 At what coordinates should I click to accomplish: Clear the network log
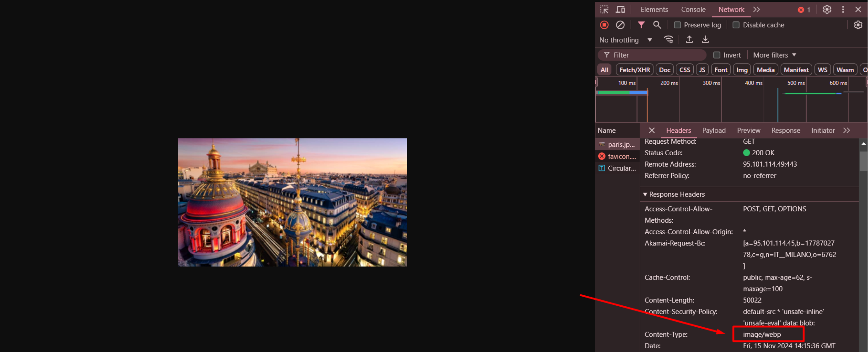point(621,25)
